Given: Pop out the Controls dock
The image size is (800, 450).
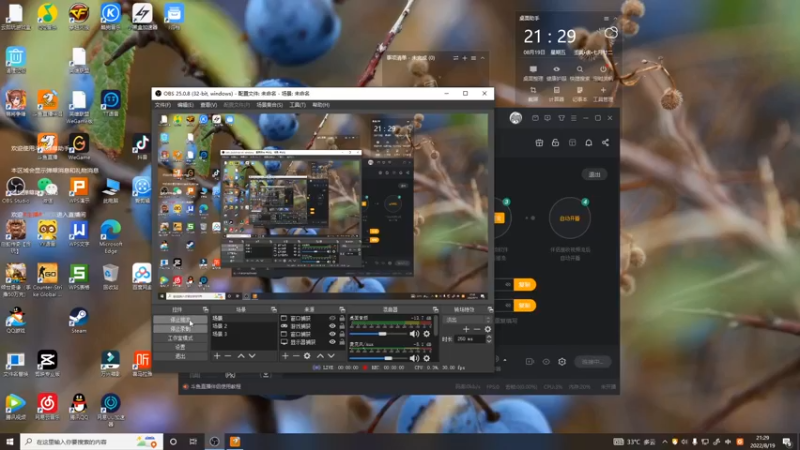Looking at the screenshot, I should point(205,309).
